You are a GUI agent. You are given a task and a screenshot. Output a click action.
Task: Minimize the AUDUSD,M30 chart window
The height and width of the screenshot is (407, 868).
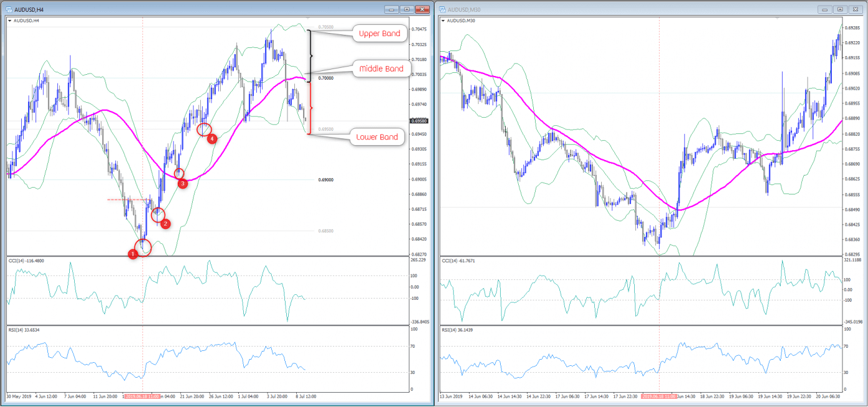[825, 9]
